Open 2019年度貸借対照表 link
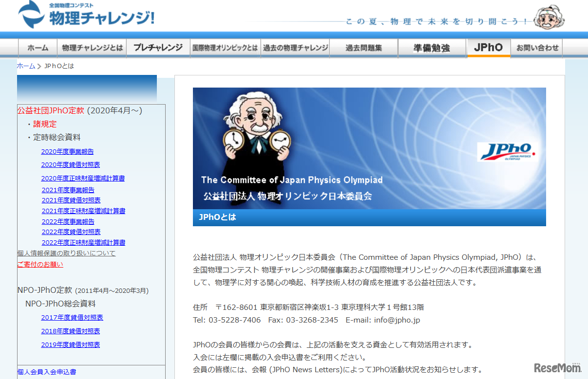588x379 pixels. [71, 344]
